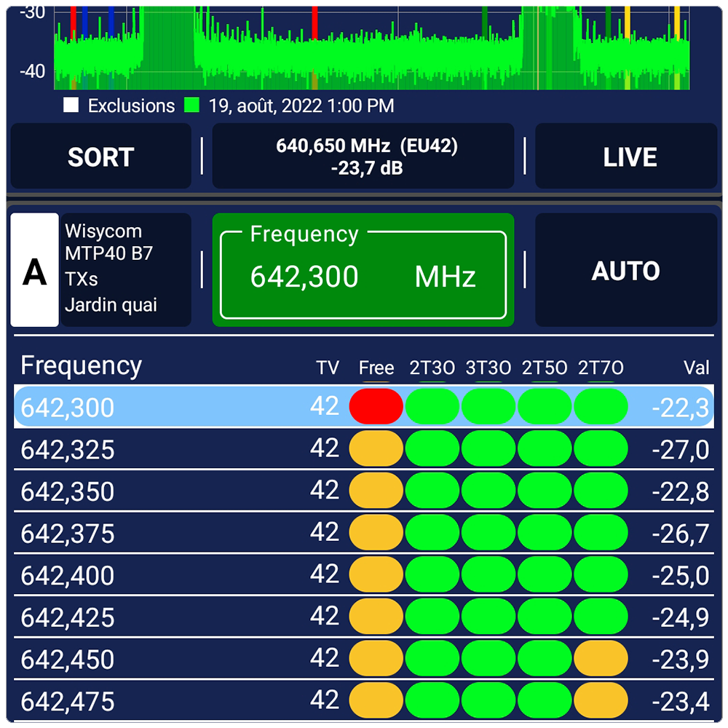Image resolution: width=728 pixels, height=728 pixels.
Task: Sort by the Frequency column header
Action: coord(82,366)
